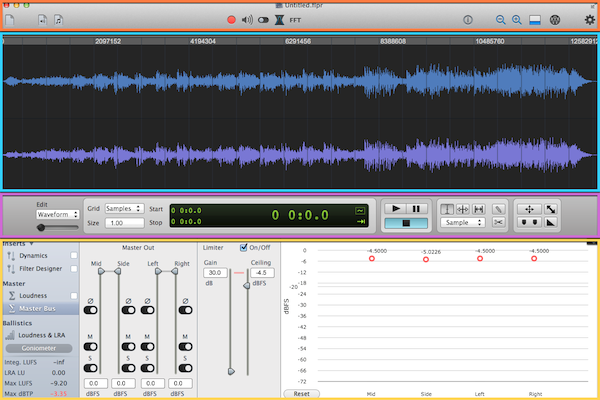This screenshot has height=400, width=600.
Task: Click the Ceiling value field
Action: [262, 273]
